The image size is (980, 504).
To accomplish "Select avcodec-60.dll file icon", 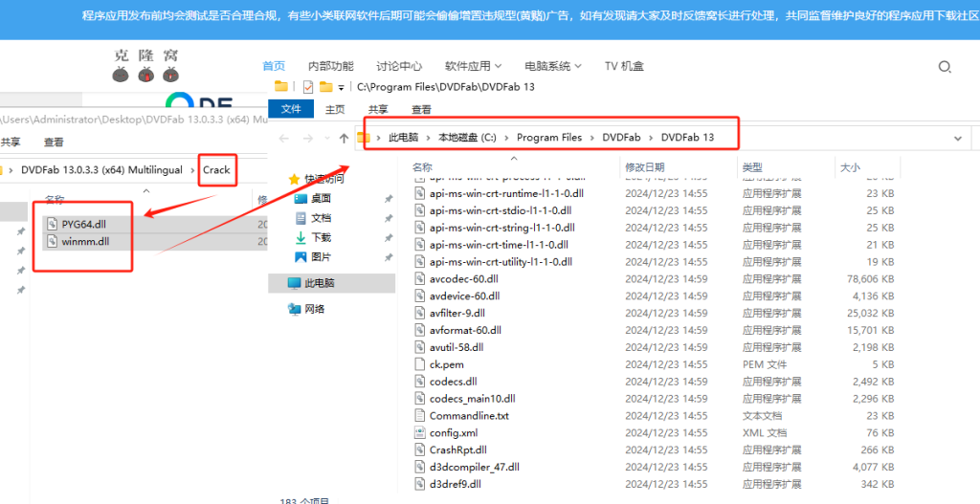I will click(420, 278).
